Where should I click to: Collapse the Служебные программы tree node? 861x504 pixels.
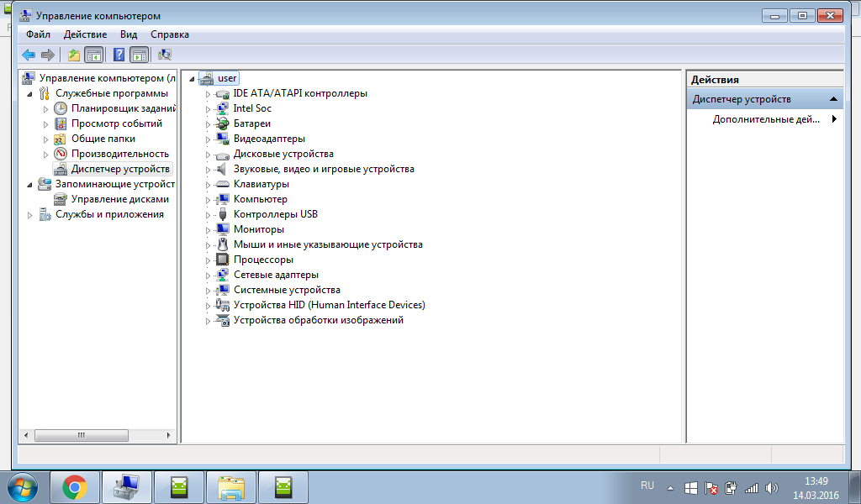pyautogui.click(x=29, y=94)
